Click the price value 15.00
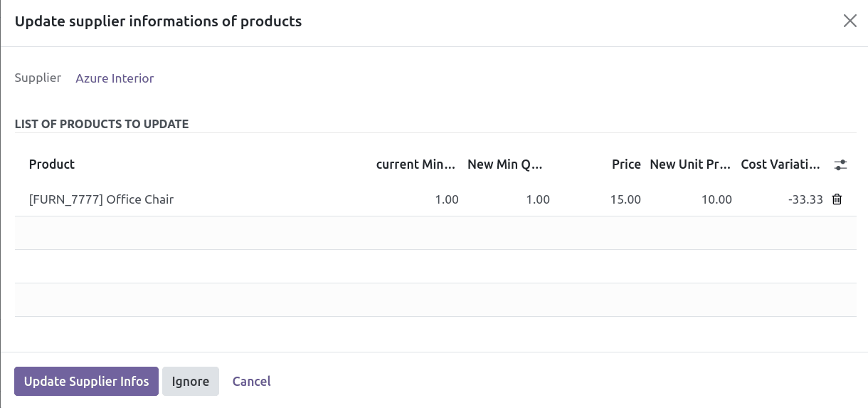The image size is (868, 408). (x=625, y=199)
